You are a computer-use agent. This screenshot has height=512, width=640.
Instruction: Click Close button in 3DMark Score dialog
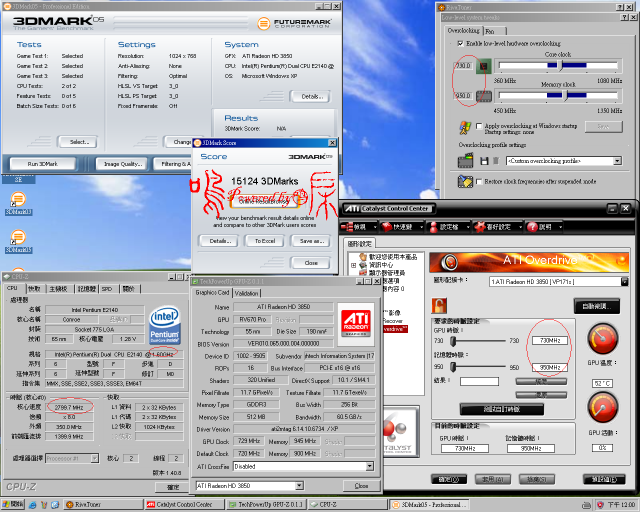click(311, 263)
